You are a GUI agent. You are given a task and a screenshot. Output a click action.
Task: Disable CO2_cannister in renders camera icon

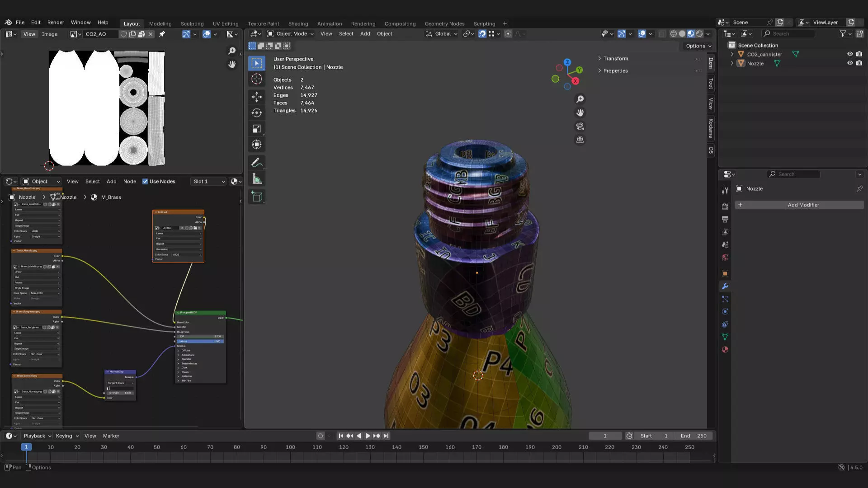pyautogui.click(x=859, y=54)
